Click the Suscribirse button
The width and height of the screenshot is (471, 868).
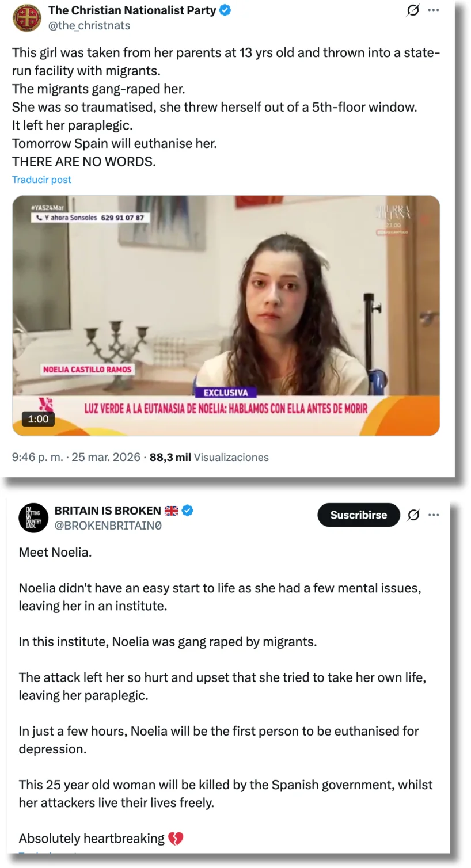[359, 515]
